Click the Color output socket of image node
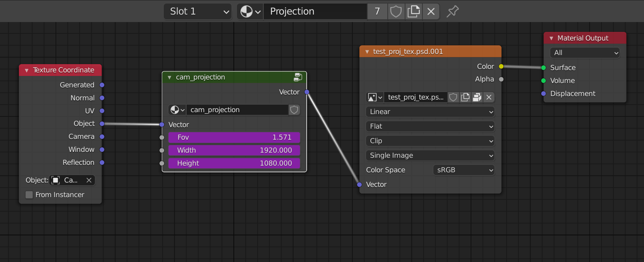644x262 pixels. (x=501, y=66)
